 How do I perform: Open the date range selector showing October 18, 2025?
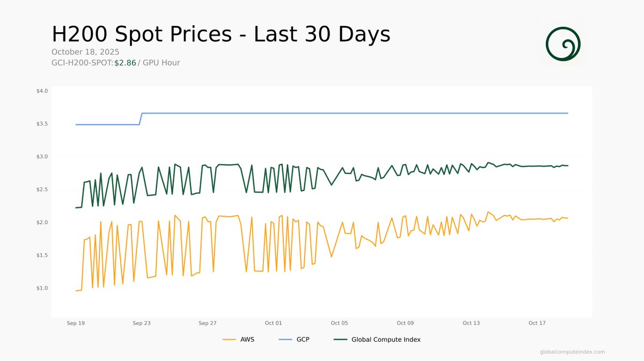click(x=84, y=51)
